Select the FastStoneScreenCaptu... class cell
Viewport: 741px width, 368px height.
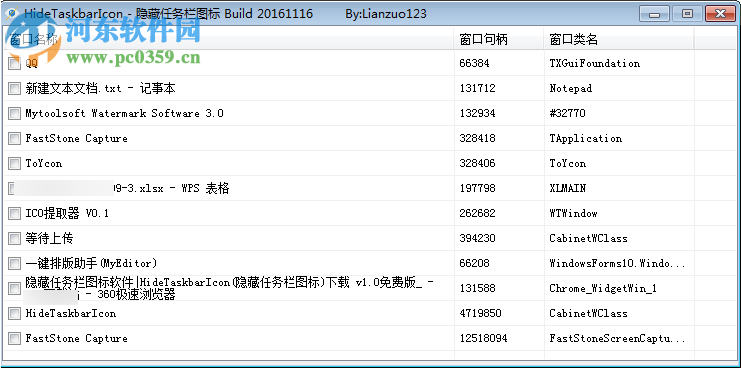(x=617, y=339)
